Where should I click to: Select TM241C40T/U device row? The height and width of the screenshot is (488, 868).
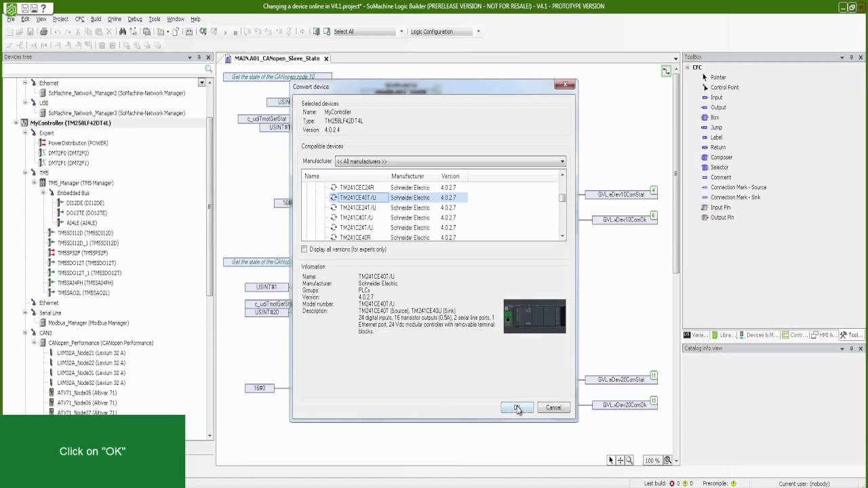[398, 218]
